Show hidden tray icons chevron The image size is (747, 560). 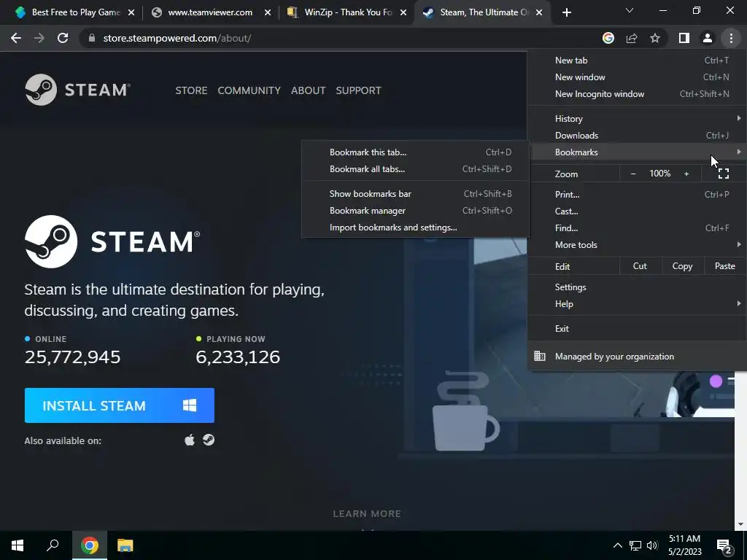click(617, 545)
